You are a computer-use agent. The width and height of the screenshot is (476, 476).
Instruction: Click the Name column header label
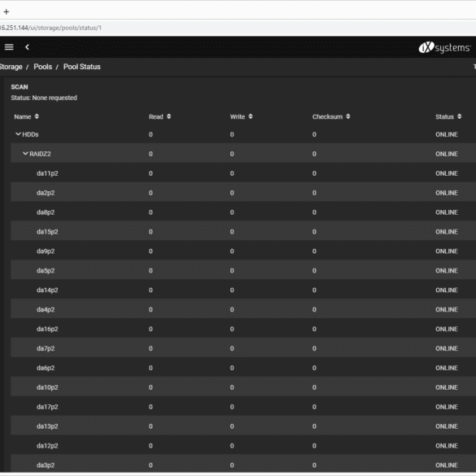tap(23, 117)
